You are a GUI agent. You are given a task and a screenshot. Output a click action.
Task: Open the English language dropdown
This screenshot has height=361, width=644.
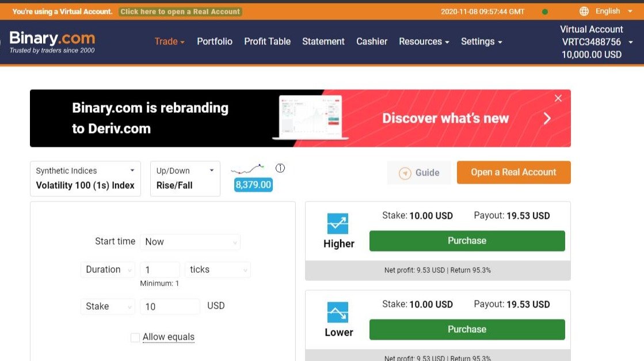pos(613,11)
